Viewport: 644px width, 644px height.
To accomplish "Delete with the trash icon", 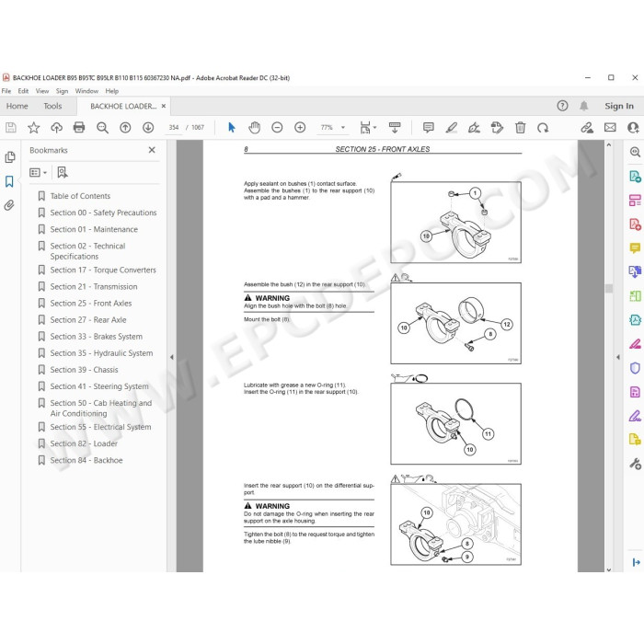I will pyautogui.click(x=521, y=128).
